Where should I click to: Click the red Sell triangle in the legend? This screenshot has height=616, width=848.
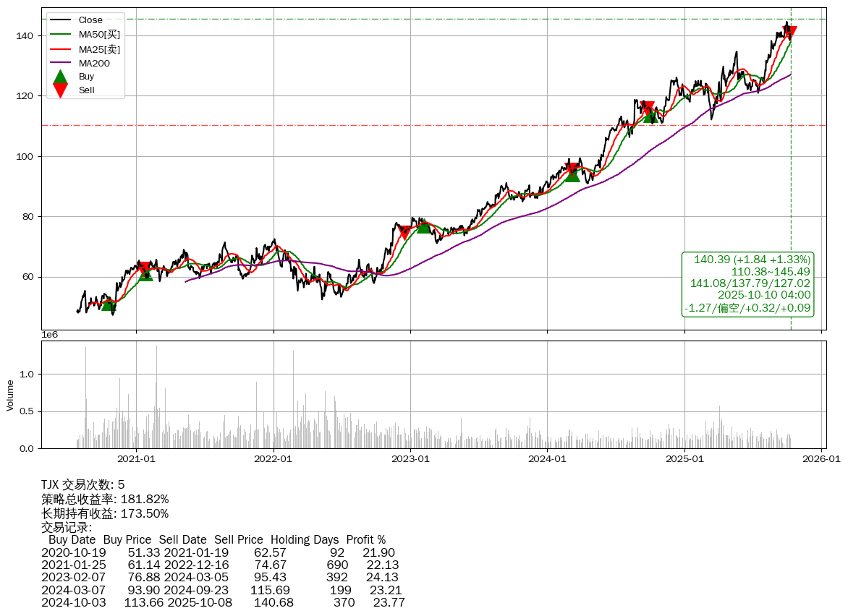point(61,90)
